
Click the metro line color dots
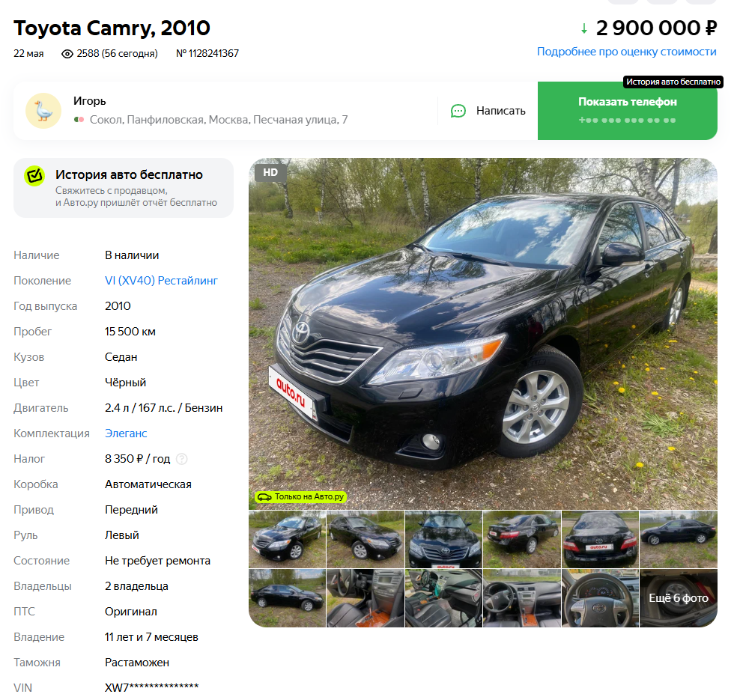(x=79, y=120)
